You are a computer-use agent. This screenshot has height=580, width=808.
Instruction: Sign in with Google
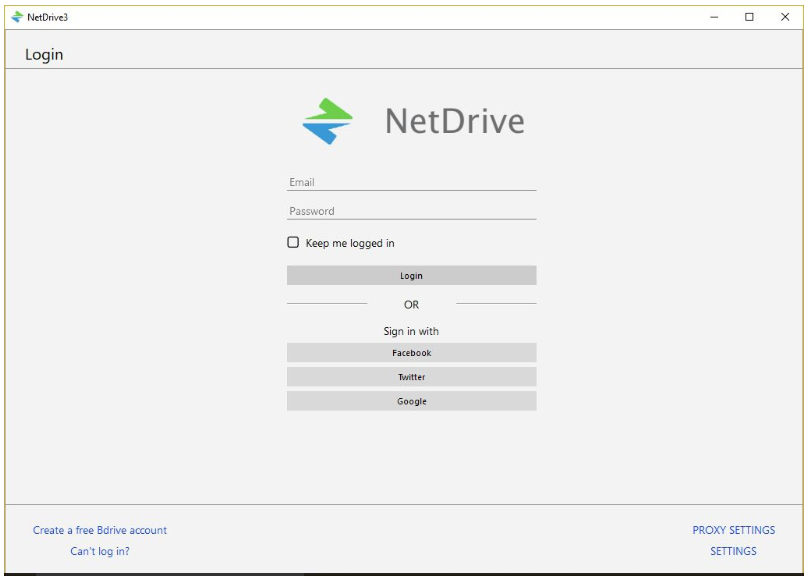[411, 401]
